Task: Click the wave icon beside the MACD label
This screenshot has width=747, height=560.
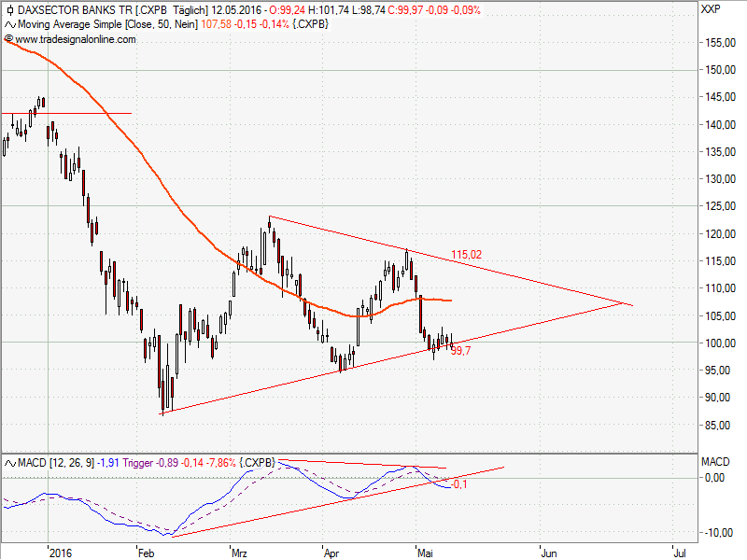Action: point(9,463)
